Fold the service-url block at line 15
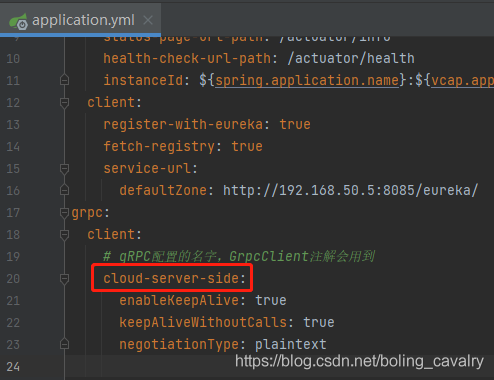494x380 pixels. tap(64, 169)
